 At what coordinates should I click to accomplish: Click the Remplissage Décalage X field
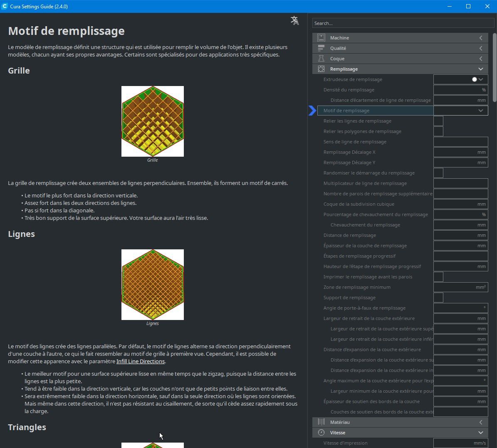click(x=460, y=153)
